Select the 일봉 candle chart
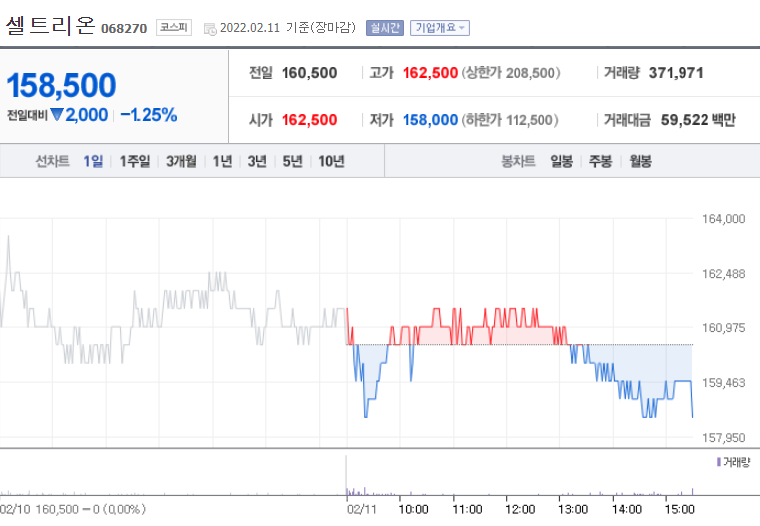This screenshot has width=760, height=526. coord(562,161)
